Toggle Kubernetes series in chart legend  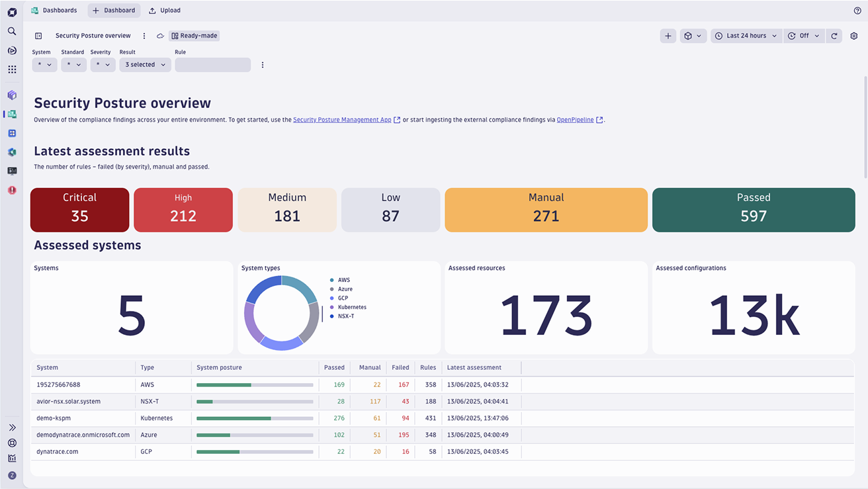(x=351, y=307)
